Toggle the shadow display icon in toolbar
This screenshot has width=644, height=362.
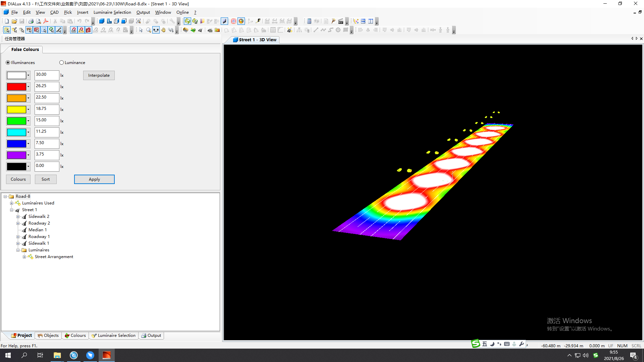[224, 21]
